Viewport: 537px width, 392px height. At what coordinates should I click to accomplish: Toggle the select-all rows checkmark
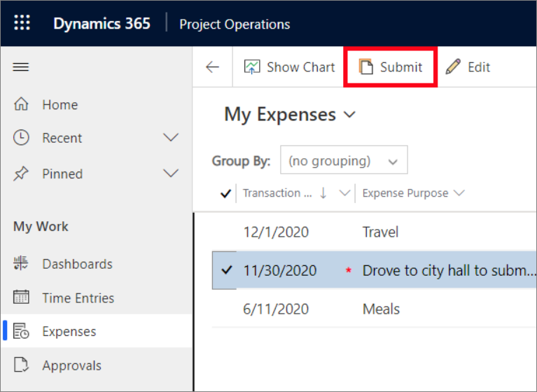pyautogui.click(x=225, y=193)
